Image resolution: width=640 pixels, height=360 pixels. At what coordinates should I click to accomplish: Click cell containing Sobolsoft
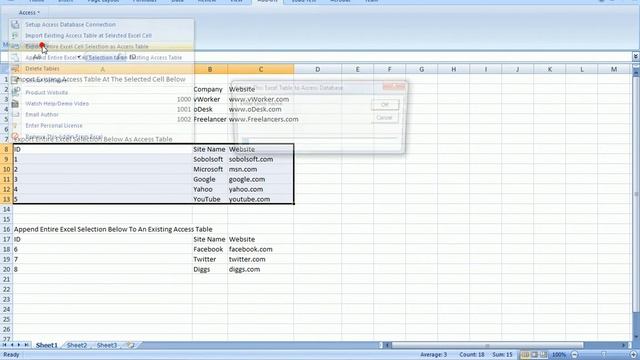tap(210, 159)
